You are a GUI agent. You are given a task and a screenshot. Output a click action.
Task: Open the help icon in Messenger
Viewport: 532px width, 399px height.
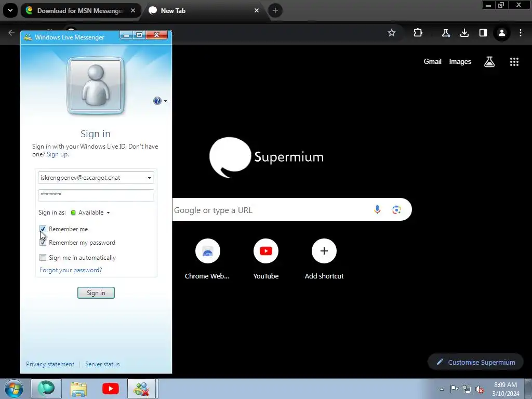tap(157, 101)
